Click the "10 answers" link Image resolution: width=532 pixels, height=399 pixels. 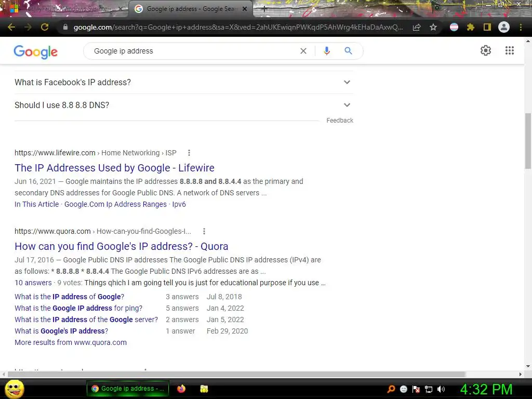click(x=33, y=283)
